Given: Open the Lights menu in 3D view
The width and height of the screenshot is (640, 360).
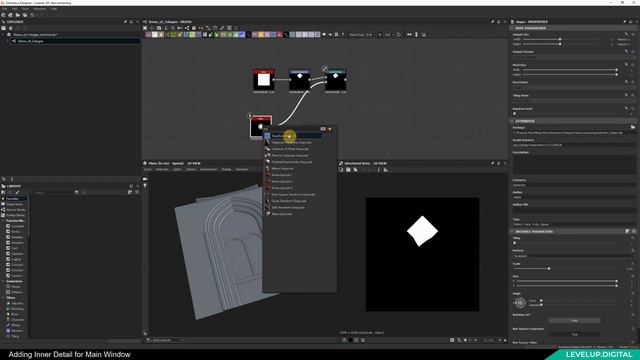Looking at the screenshot, I should coord(177,169).
